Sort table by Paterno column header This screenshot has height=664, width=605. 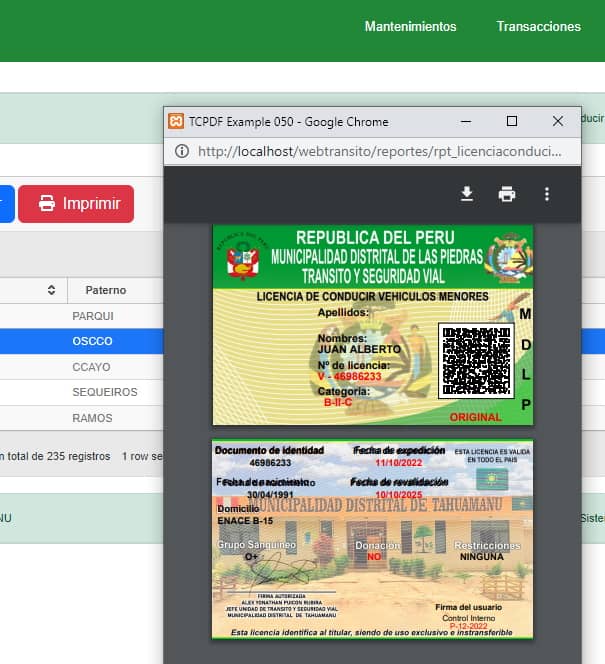105,290
